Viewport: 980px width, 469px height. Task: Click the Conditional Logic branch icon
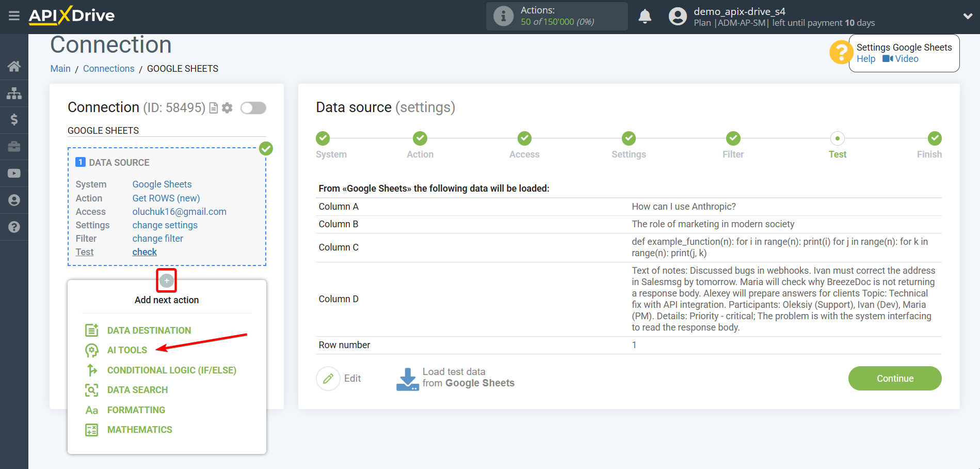[x=91, y=370]
